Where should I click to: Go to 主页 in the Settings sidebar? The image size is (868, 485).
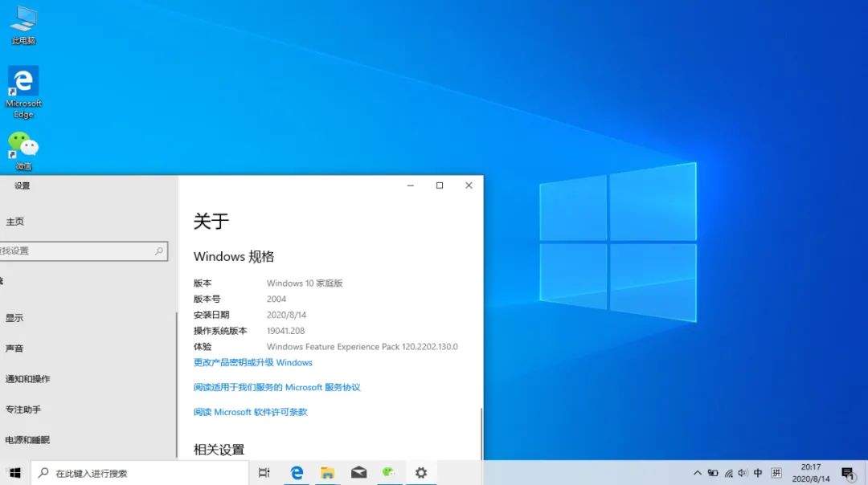[x=16, y=222]
